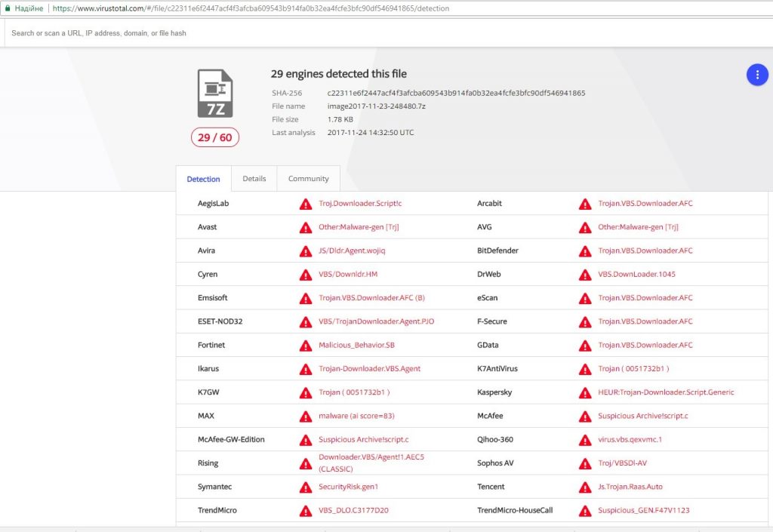This screenshot has height=532, width=773.
Task: Click the SHA-256 hash value
Action: (x=456, y=93)
